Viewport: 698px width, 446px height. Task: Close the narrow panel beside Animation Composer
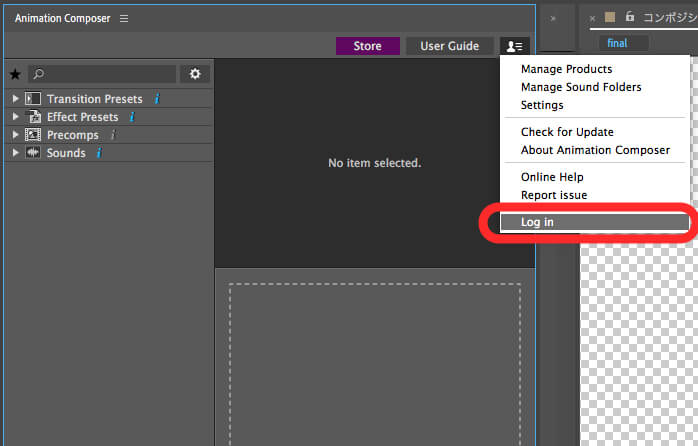(x=553, y=19)
